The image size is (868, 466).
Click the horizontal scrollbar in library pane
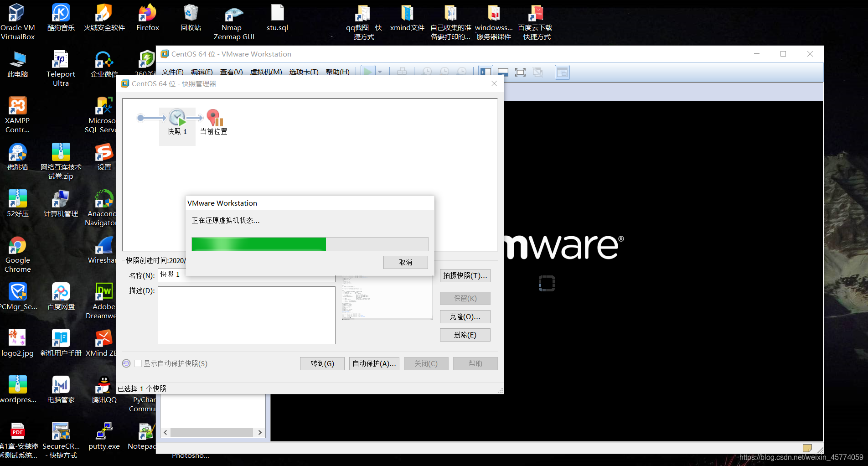[212, 432]
